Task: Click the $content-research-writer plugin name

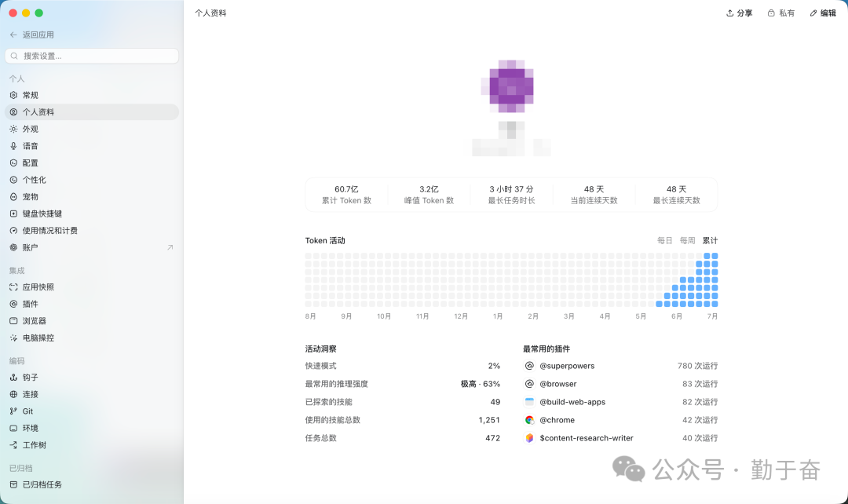Action: [x=587, y=438]
